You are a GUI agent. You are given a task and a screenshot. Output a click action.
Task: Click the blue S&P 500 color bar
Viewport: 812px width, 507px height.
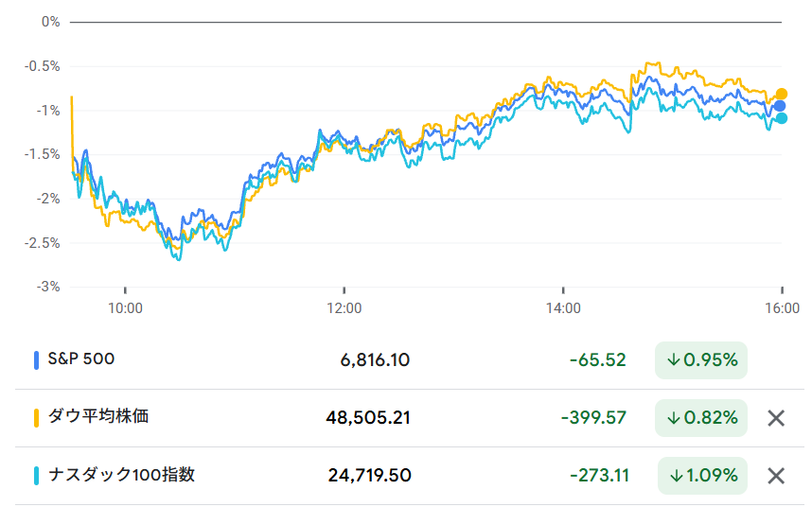[x=36, y=360]
